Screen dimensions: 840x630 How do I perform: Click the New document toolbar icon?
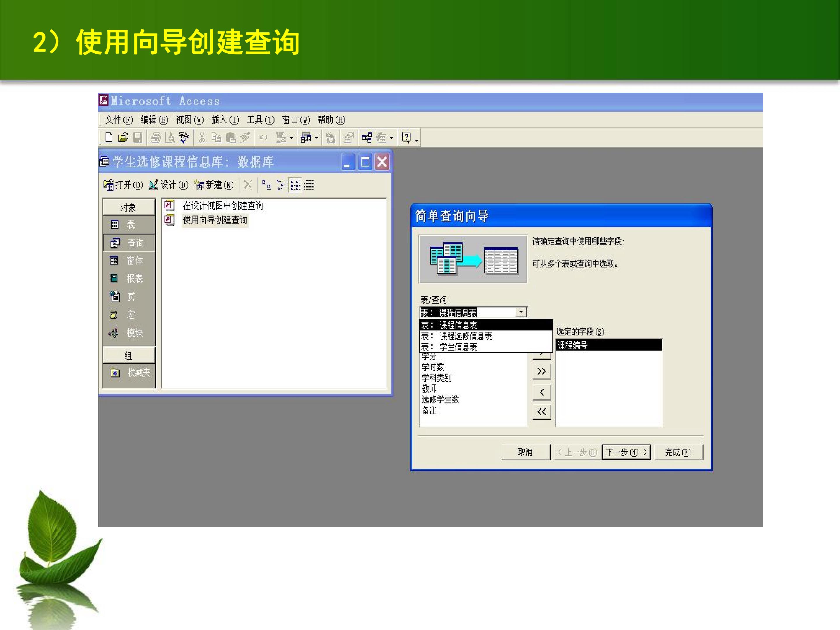pos(109,137)
